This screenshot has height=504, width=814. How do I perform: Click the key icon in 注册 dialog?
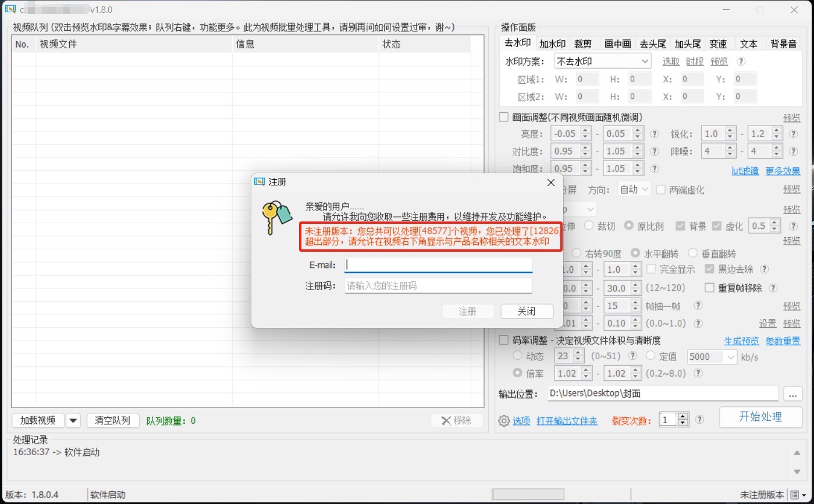point(276,217)
